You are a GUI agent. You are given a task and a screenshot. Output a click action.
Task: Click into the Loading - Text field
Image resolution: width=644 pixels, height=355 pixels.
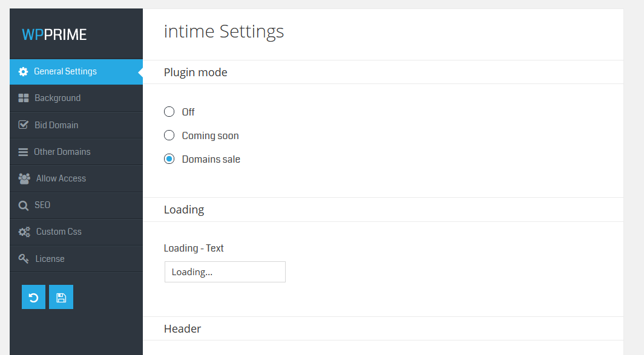coord(225,272)
